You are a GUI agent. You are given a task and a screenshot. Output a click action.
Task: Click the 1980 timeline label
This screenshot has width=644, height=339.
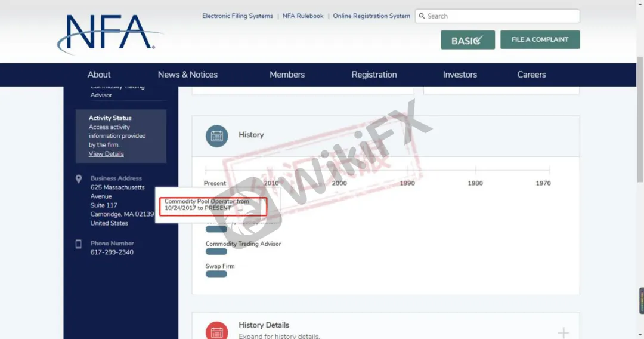pos(475,183)
